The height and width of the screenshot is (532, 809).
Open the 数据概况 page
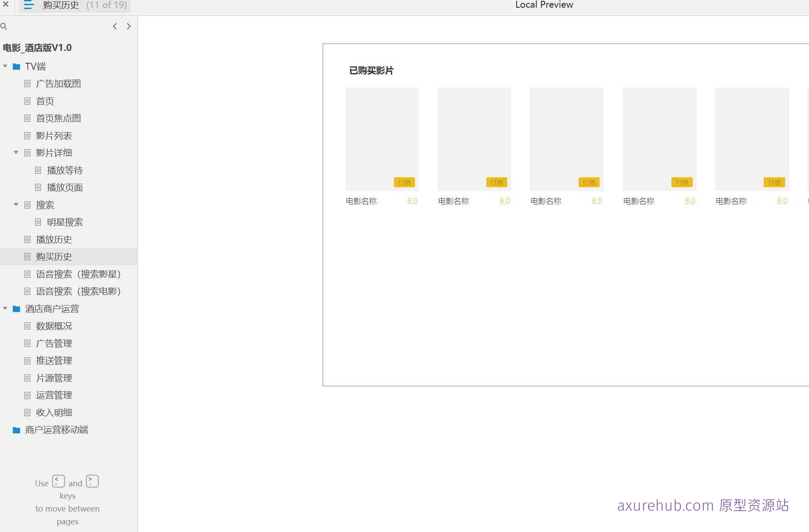click(x=54, y=326)
